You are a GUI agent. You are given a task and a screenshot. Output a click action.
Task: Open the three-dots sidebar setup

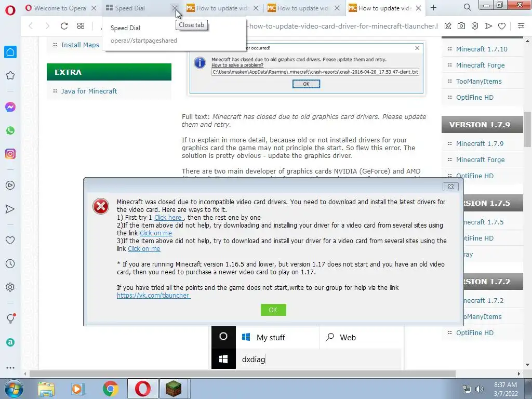tap(10, 367)
